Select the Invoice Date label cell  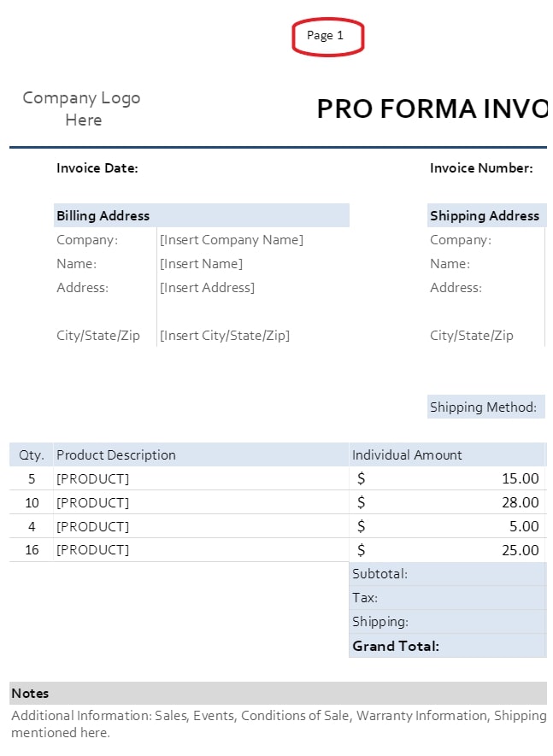pos(97,168)
